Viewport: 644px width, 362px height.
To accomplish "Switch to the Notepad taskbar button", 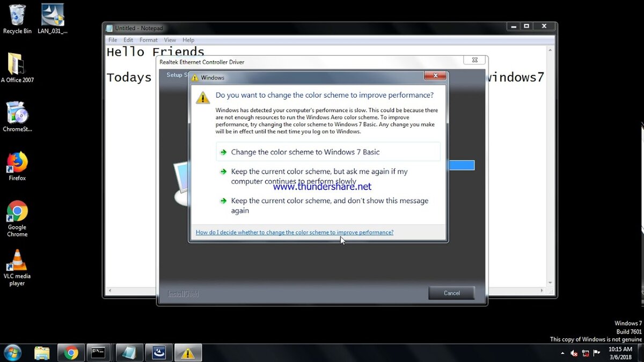I will 129,353.
